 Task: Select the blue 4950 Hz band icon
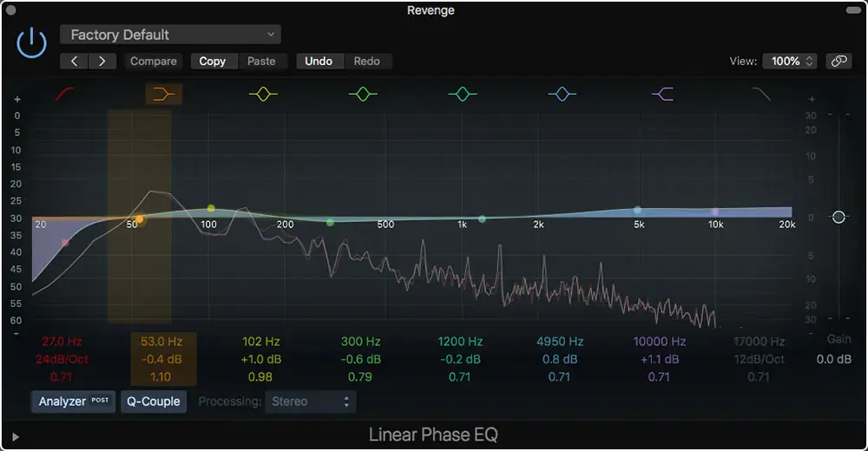pyautogui.click(x=562, y=94)
